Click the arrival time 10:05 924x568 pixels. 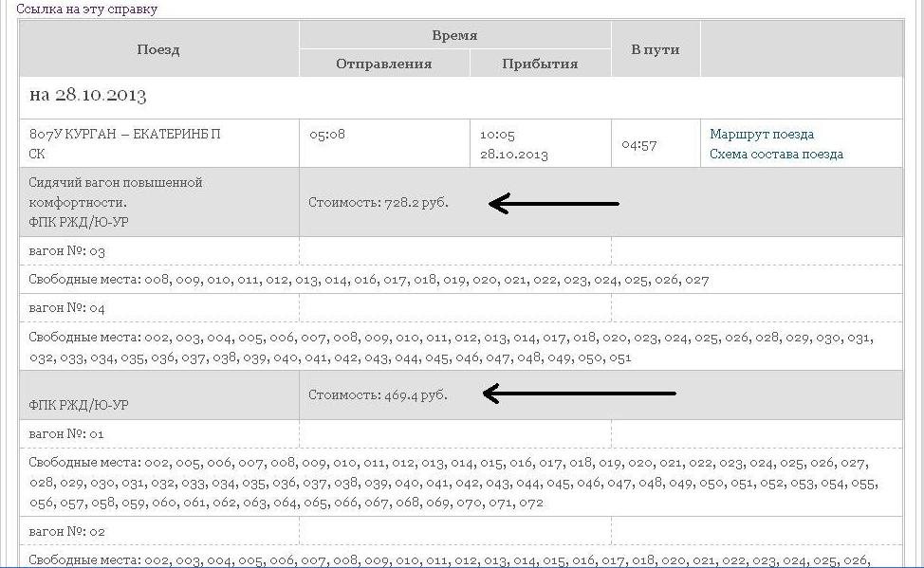pyautogui.click(x=497, y=136)
